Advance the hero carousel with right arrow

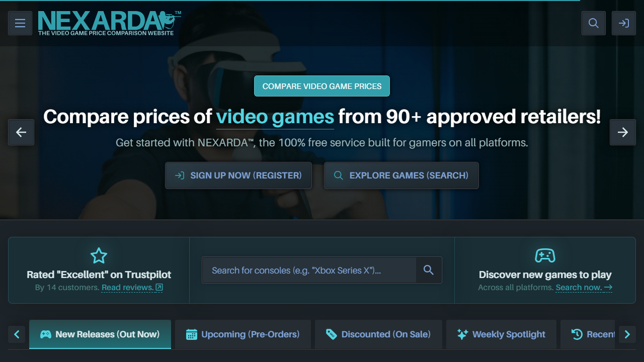pyautogui.click(x=622, y=132)
